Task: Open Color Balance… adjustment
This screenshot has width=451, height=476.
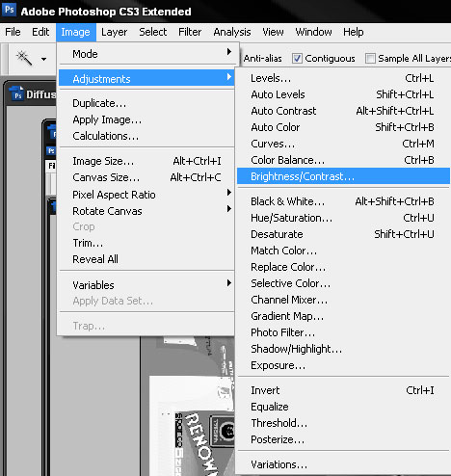Action: pos(343,160)
